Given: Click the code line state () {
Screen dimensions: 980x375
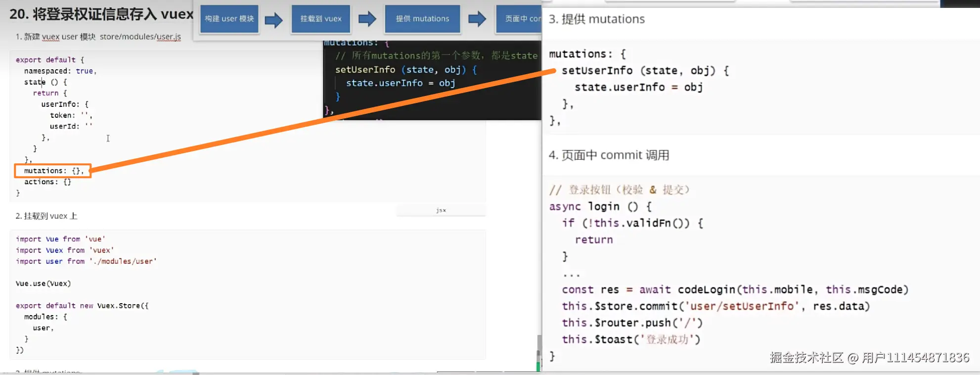Looking at the screenshot, I should click(45, 82).
